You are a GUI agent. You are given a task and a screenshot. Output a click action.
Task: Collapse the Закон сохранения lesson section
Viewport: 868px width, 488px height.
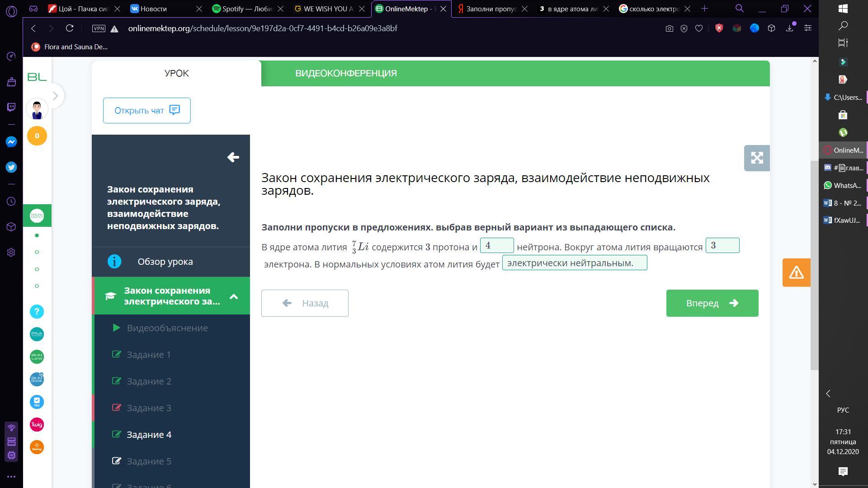[x=234, y=296]
